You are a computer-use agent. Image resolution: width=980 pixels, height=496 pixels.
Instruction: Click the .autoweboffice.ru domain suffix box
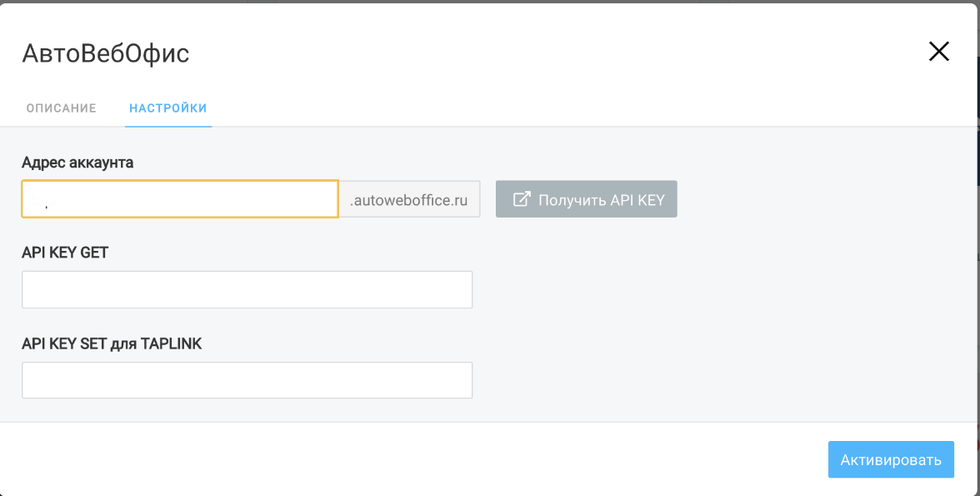pos(409,199)
